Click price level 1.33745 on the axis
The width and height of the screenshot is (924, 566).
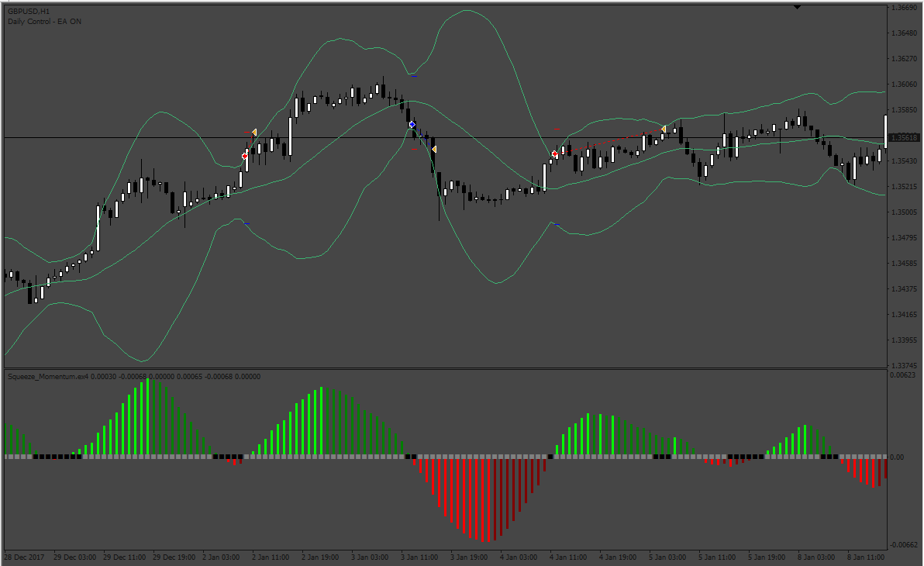pyautogui.click(x=905, y=365)
